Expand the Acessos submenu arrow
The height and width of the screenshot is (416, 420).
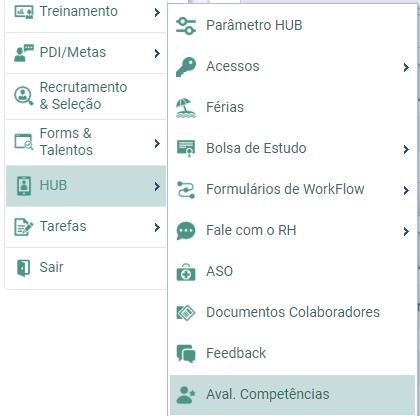406,67
